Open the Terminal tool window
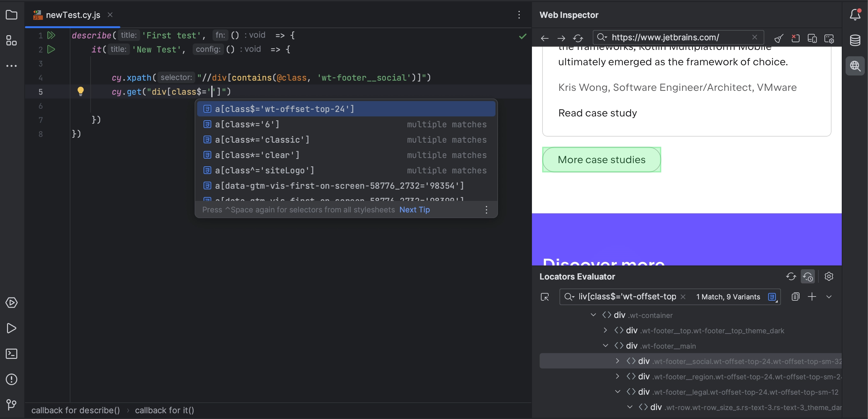This screenshot has width=868, height=419. point(12,354)
